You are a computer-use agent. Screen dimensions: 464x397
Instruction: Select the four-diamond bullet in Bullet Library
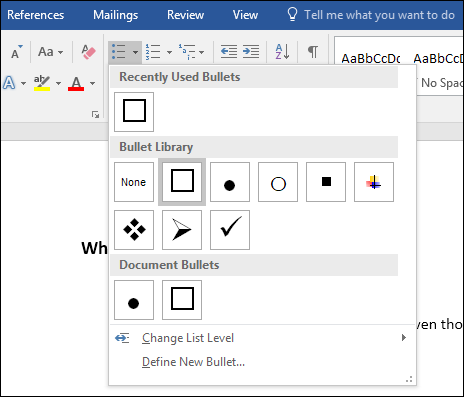point(134,230)
